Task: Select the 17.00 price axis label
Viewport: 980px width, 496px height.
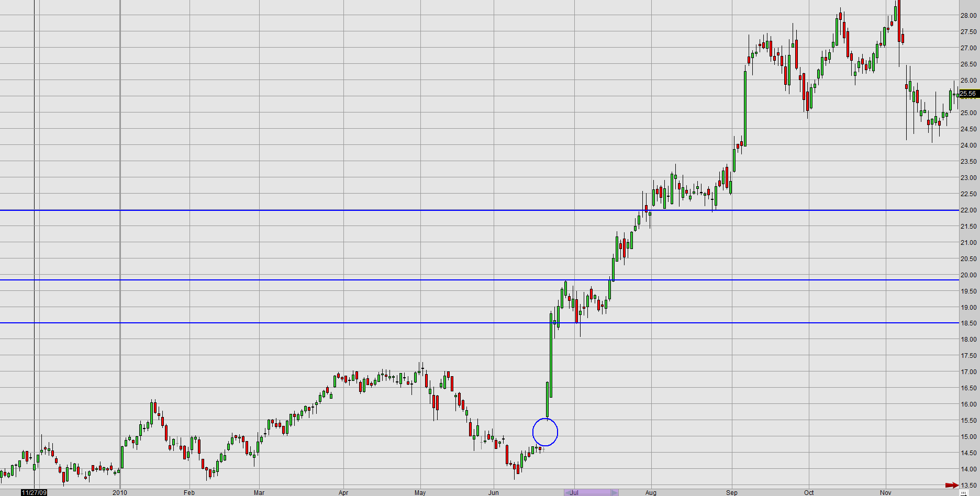Action: 968,372
